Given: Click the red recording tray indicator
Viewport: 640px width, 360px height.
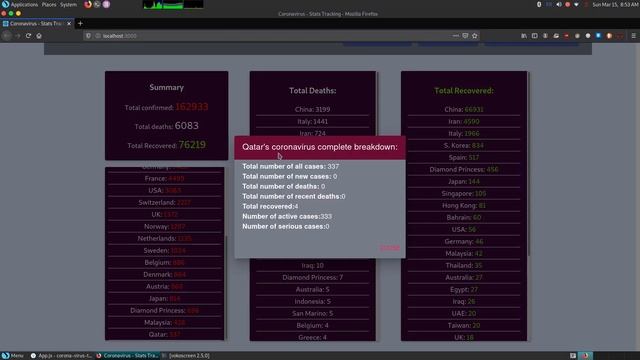Looking at the screenshot, I should [567, 4].
